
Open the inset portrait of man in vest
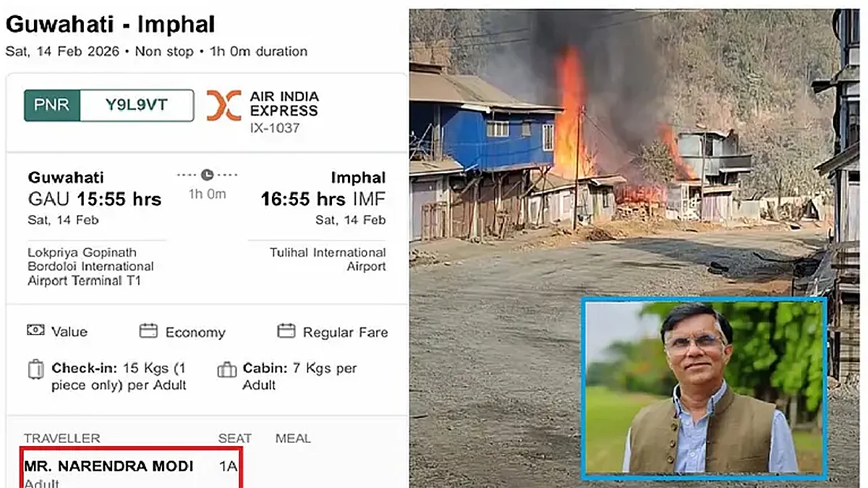(x=705, y=388)
